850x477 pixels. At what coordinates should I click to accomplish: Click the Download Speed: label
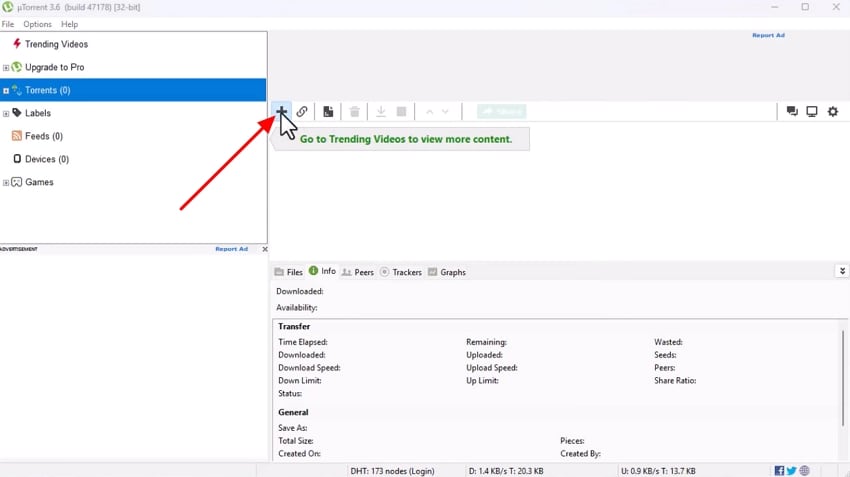[309, 368]
